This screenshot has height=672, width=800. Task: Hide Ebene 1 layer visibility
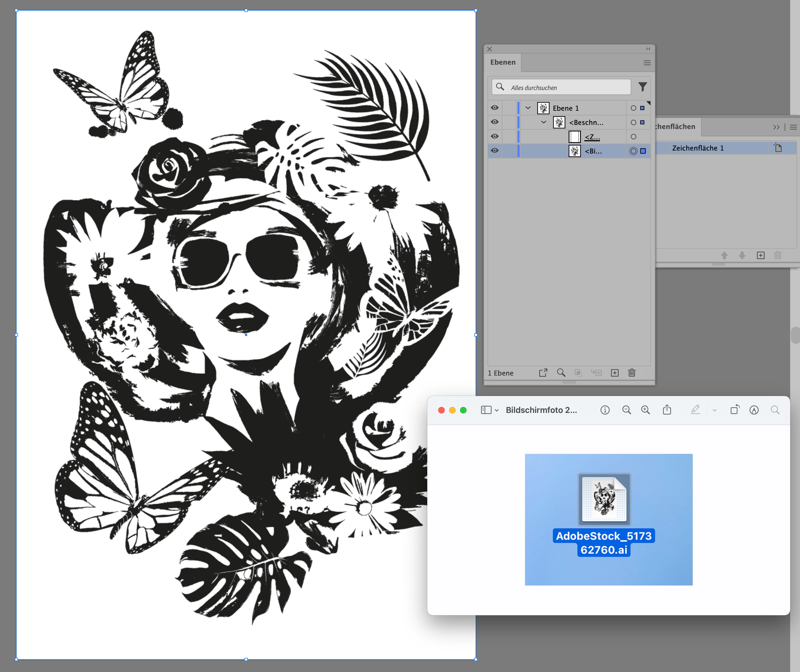pyautogui.click(x=495, y=108)
